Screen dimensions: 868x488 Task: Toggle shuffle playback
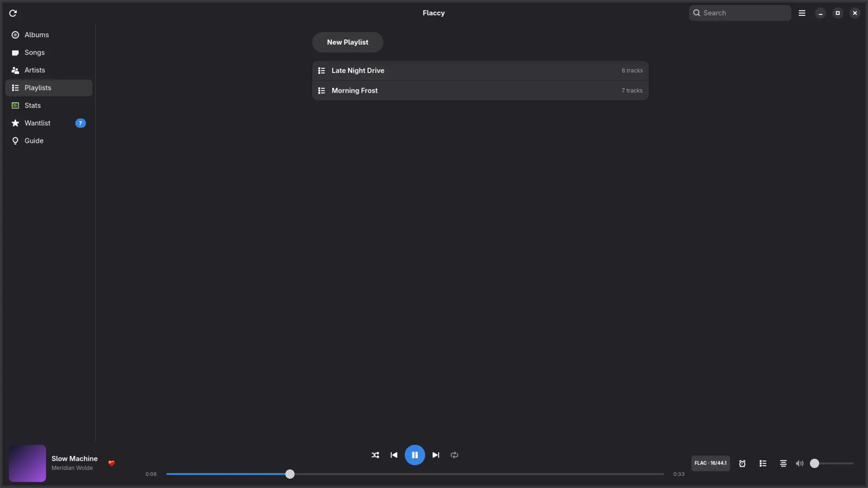click(375, 455)
